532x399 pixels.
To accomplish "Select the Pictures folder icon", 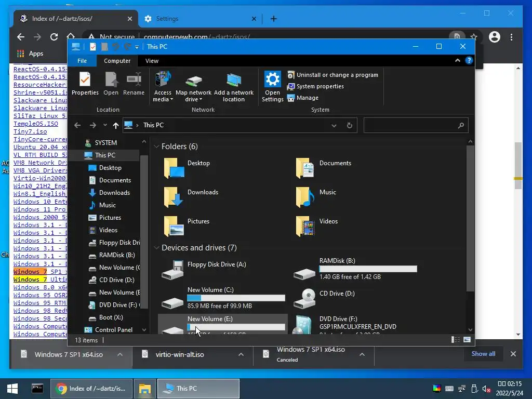I will [x=174, y=227].
